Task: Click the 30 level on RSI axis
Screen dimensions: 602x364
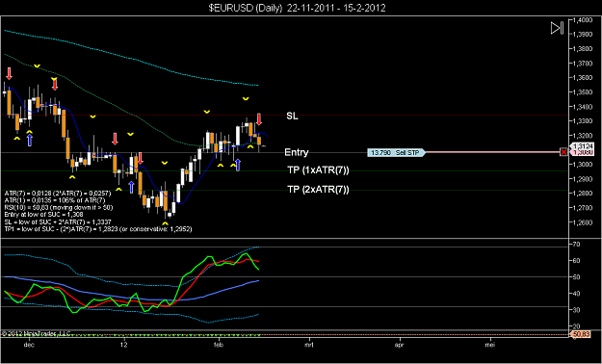Action: tap(577, 309)
